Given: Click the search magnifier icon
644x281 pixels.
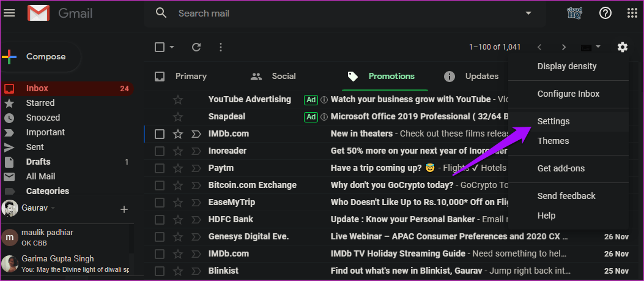Looking at the screenshot, I should coord(161,13).
